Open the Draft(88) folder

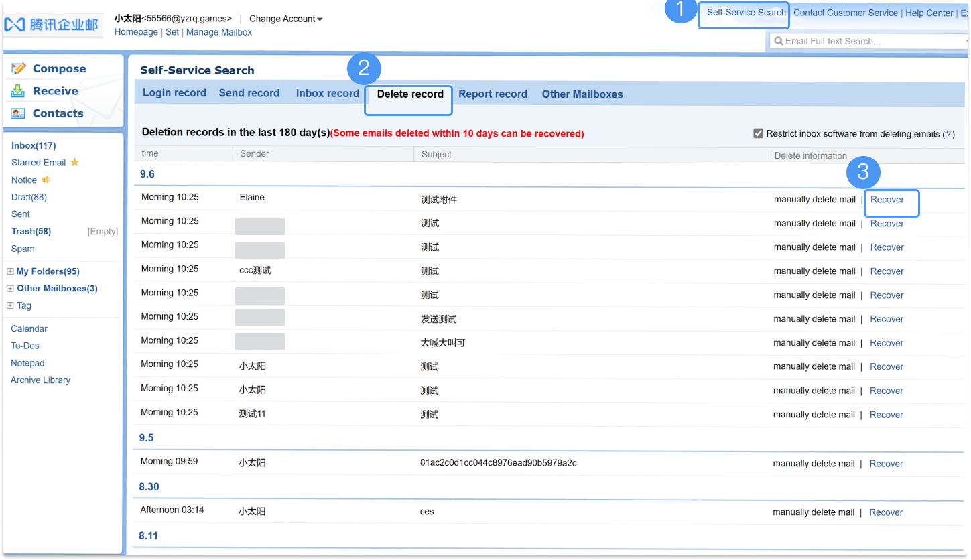29,197
